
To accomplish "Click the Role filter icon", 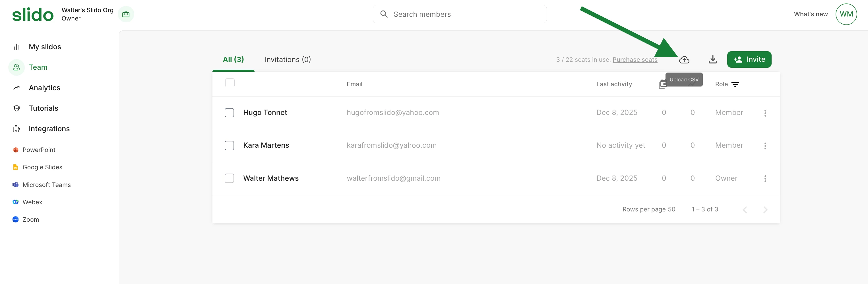I will point(735,84).
